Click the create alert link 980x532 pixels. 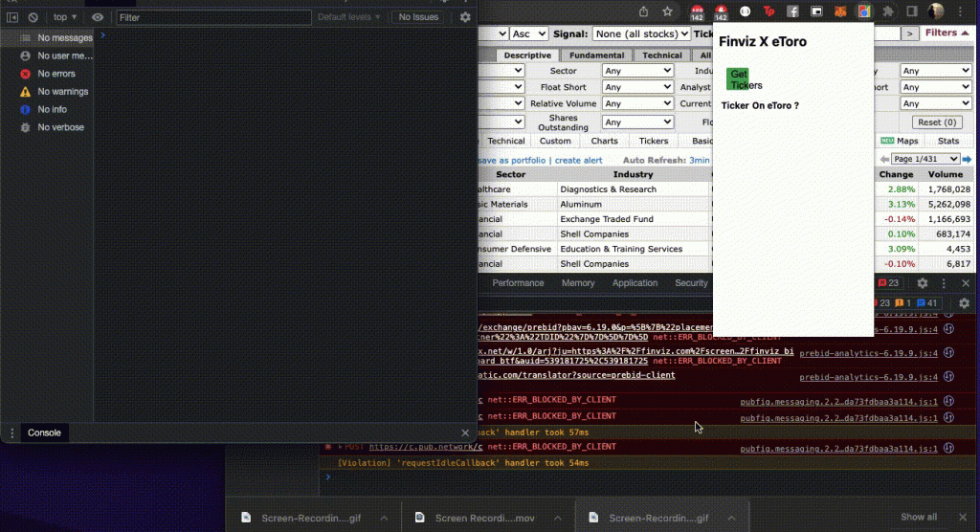point(578,161)
